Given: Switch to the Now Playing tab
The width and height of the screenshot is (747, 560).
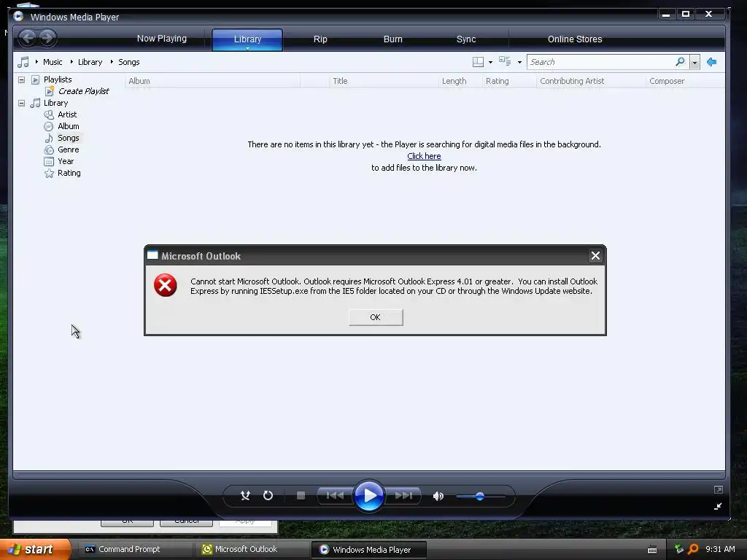Looking at the screenshot, I should coord(162,39).
